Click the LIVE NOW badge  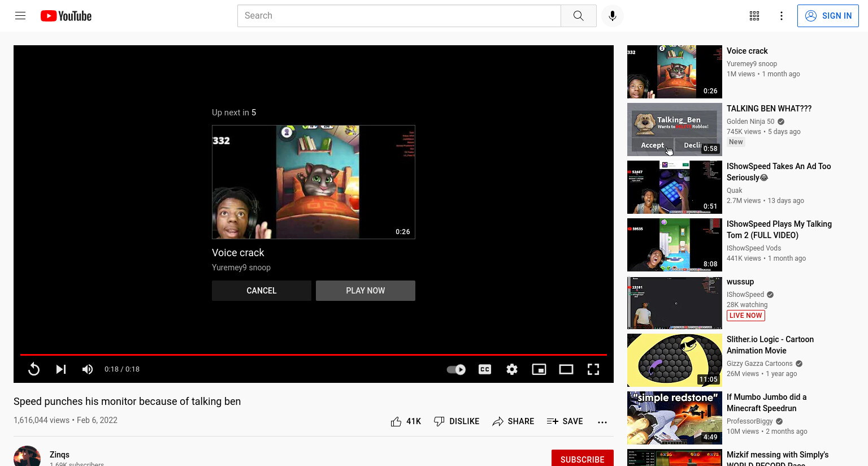pyautogui.click(x=746, y=316)
